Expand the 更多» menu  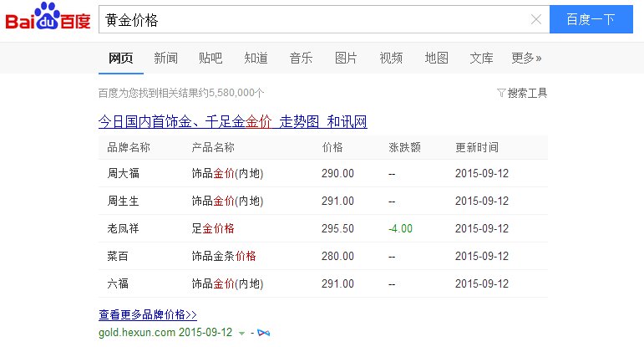(526, 58)
